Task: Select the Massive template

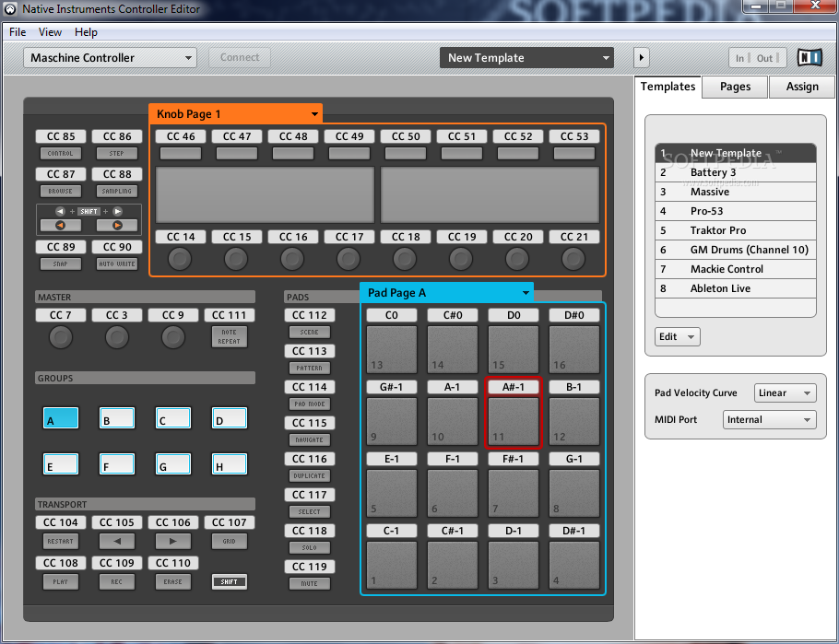Action: pyautogui.click(x=735, y=192)
